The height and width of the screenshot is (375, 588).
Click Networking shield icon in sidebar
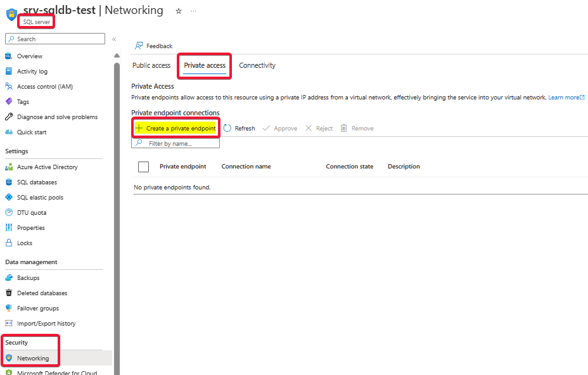point(9,358)
